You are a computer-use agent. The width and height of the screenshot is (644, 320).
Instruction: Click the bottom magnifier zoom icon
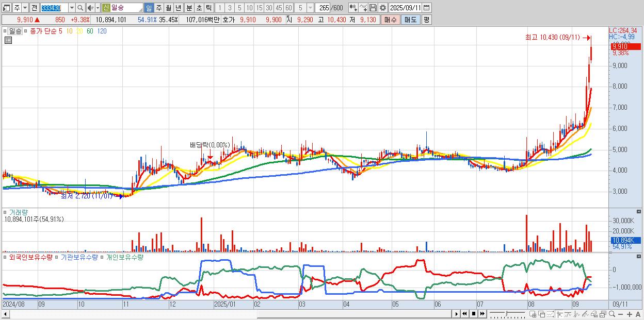point(611,314)
